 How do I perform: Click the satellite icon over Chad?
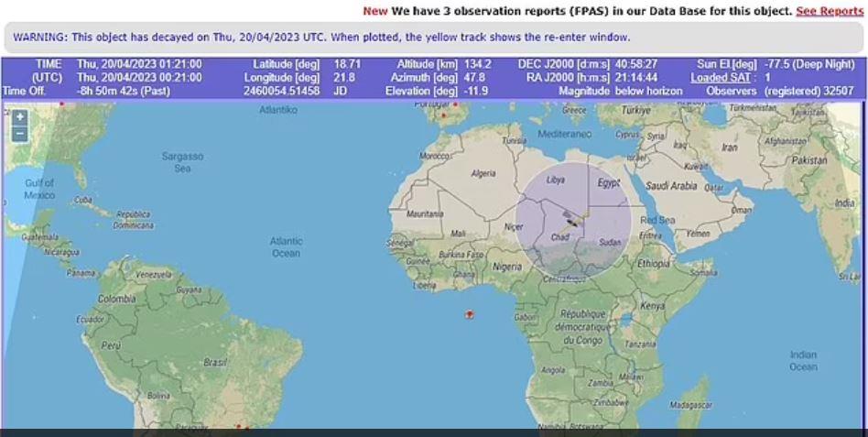[x=570, y=221]
